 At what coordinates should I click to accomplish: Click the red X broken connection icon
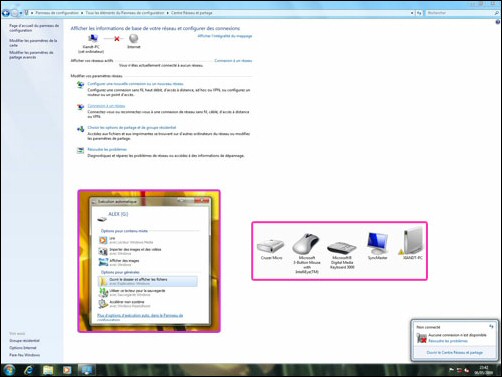pos(117,39)
